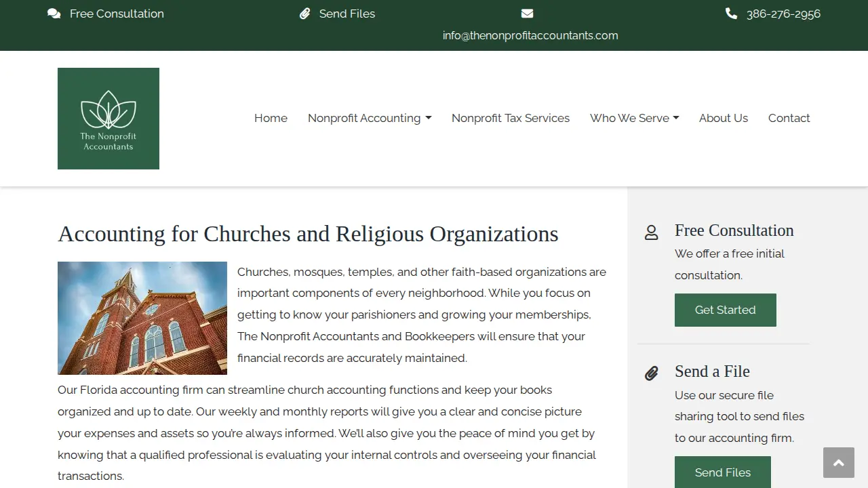Viewport: 868px width, 488px height.
Task: Open the Send Files link in top bar
Action: [x=347, y=14]
